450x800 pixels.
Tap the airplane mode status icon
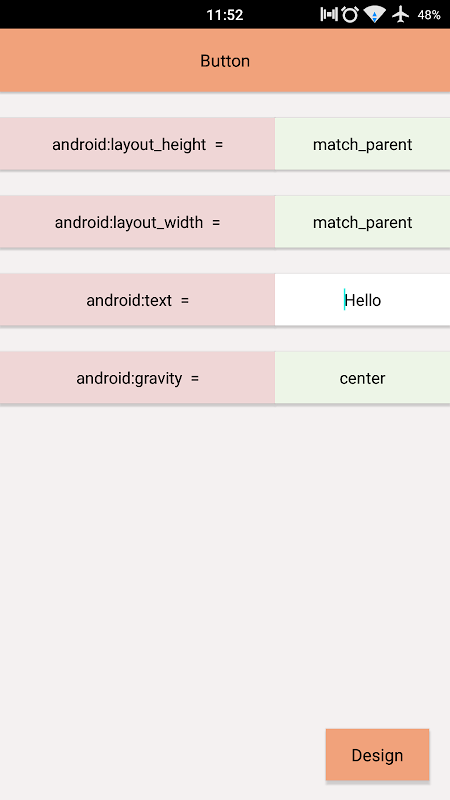pyautogui.click(x=401, y=14)
